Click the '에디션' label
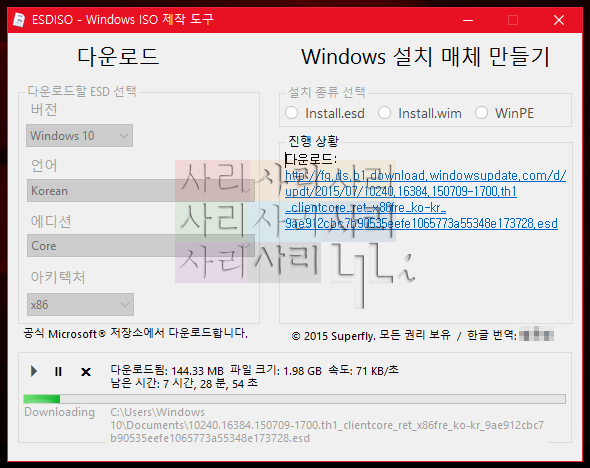This screenshot has height=468, width=590. tap(51, 221)
